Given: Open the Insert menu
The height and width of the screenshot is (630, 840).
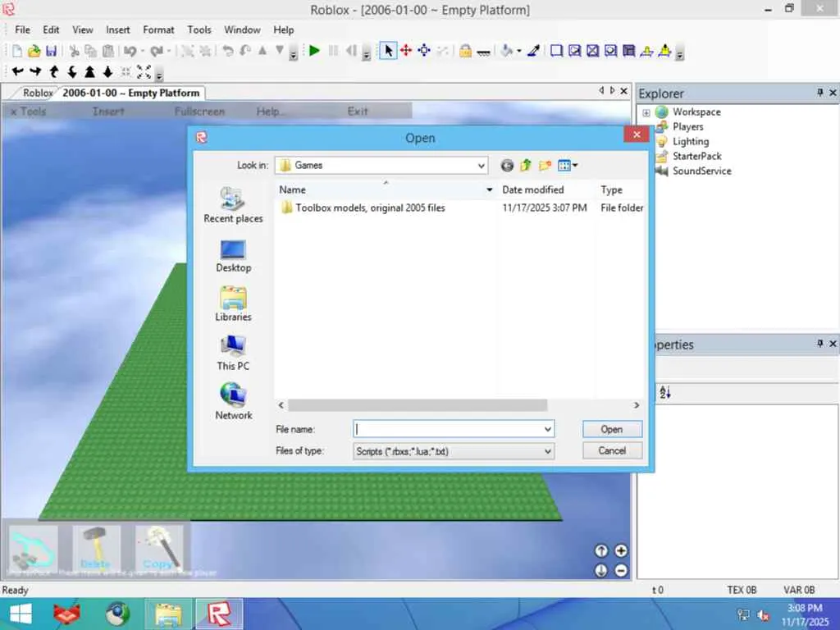Looking at the screenshot, I should point(118,30).
